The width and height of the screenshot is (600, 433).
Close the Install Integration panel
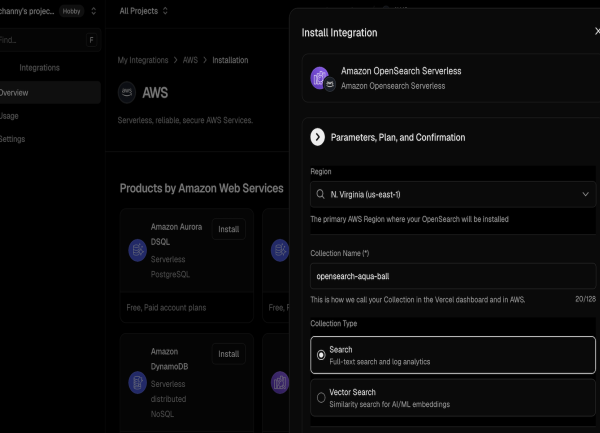pos(597,31)
